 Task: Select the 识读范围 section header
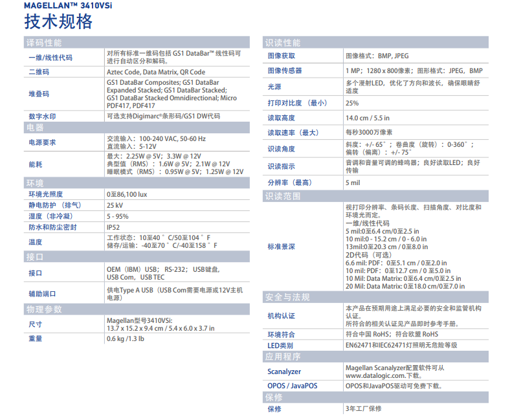coord(283,195)
